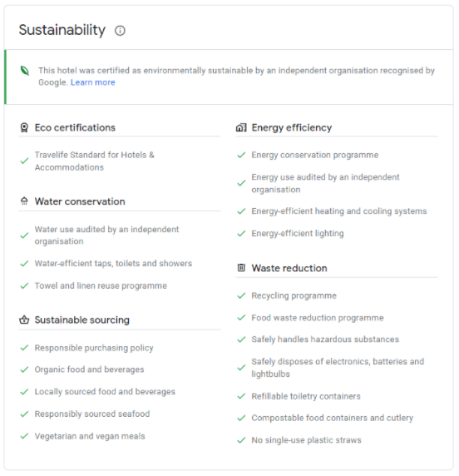Image resolution: width=459 pixels, height=476 pixels.
Task: Click the Energy efficiency building icon
Action: 241,127
